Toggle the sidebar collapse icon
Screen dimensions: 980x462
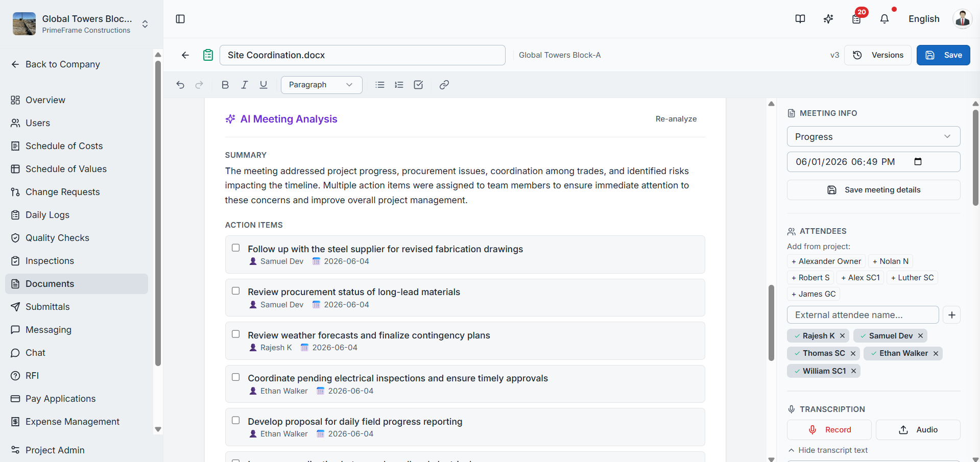click(x=180, y=19)
